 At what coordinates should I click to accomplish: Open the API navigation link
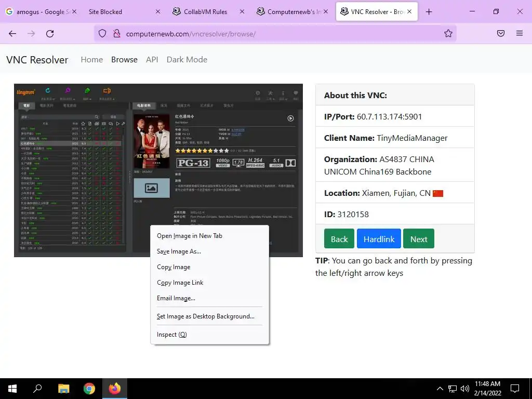[152, 59]
